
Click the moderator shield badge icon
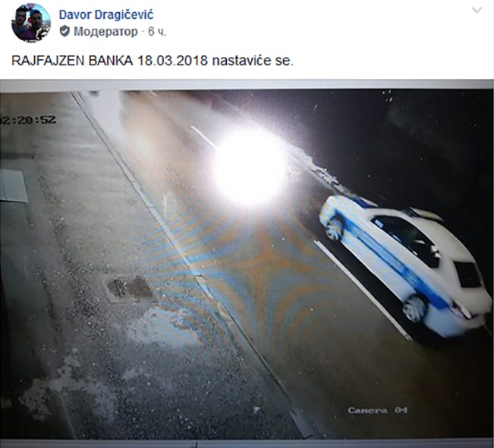pyautogui.click(x=65, y=32)
